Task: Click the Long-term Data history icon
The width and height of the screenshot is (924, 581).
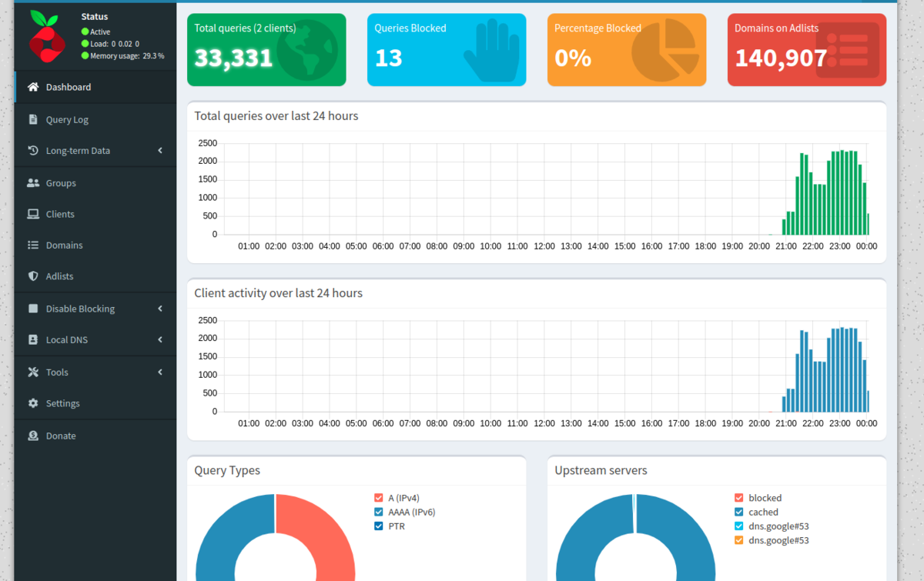Action: [x=33, y=151]
